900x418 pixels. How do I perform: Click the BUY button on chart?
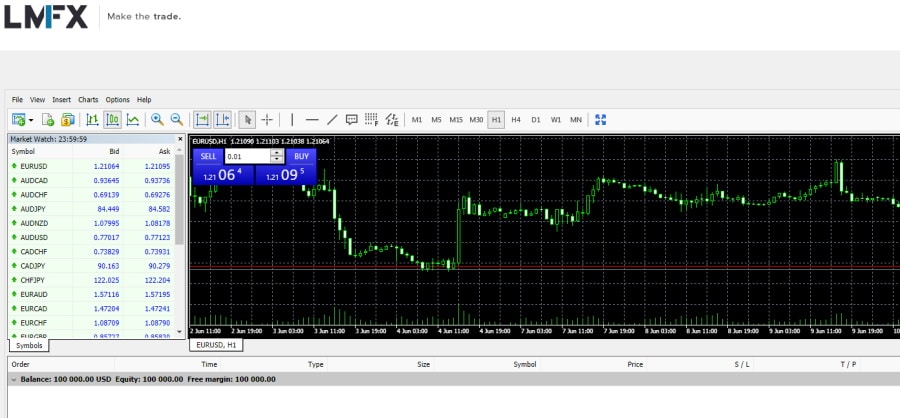coord(301,156)
